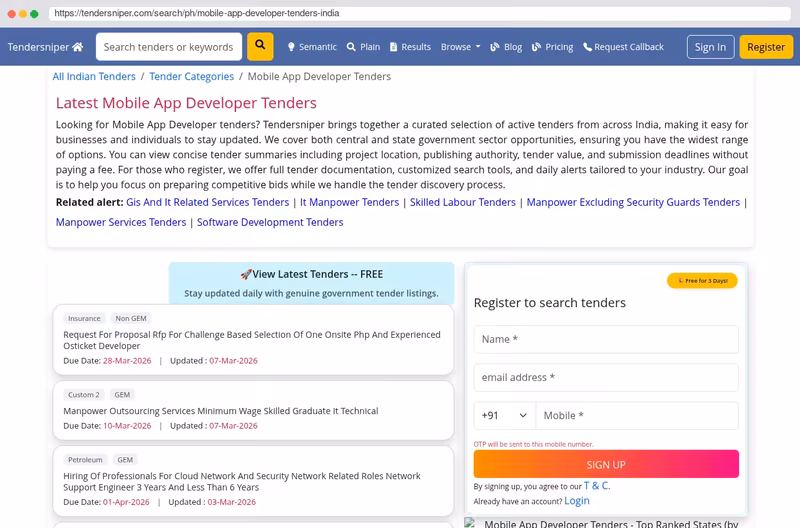800x528 pixels.
Task: Click the Sign In button
Action: pos(710,47)
